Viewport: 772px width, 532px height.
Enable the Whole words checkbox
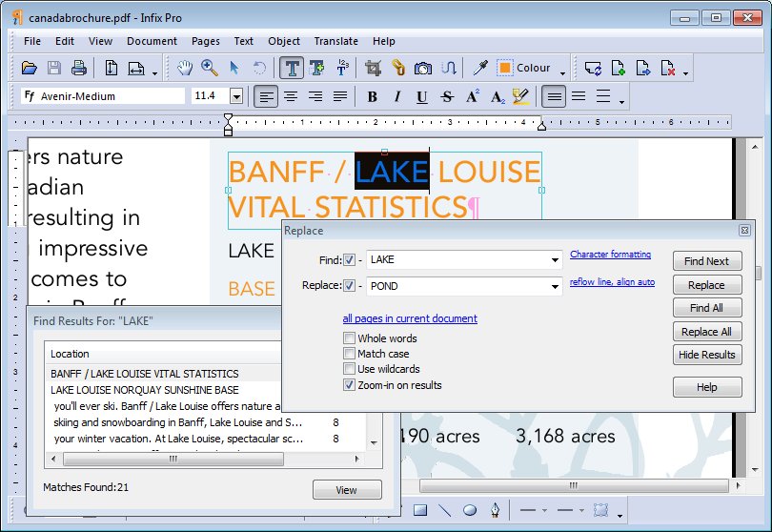350,338
